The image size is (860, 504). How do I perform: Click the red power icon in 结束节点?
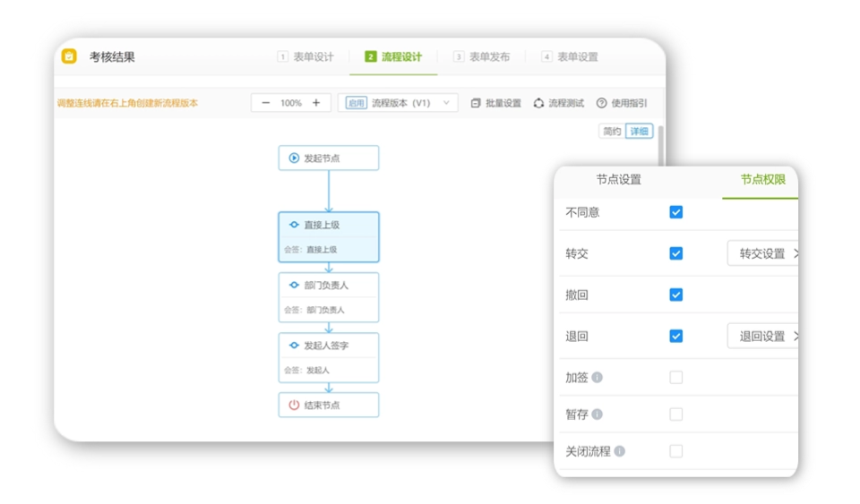tap(294, 405)
